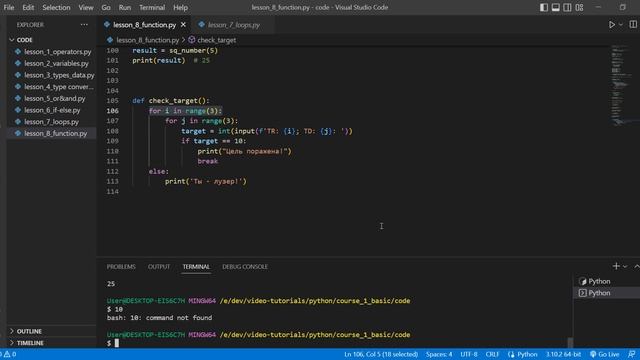
Task: Split the editor right
Action: 633,25
